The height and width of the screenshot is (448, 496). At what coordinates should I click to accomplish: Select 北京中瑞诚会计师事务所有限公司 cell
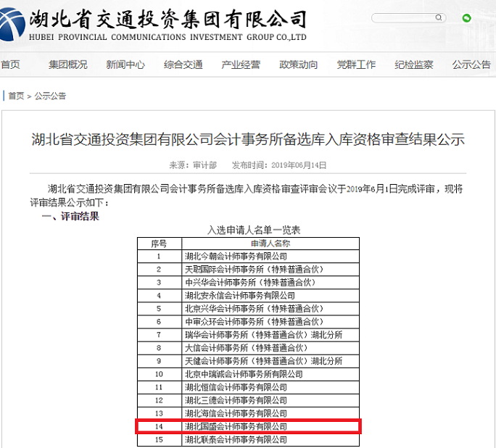[270, 374]
